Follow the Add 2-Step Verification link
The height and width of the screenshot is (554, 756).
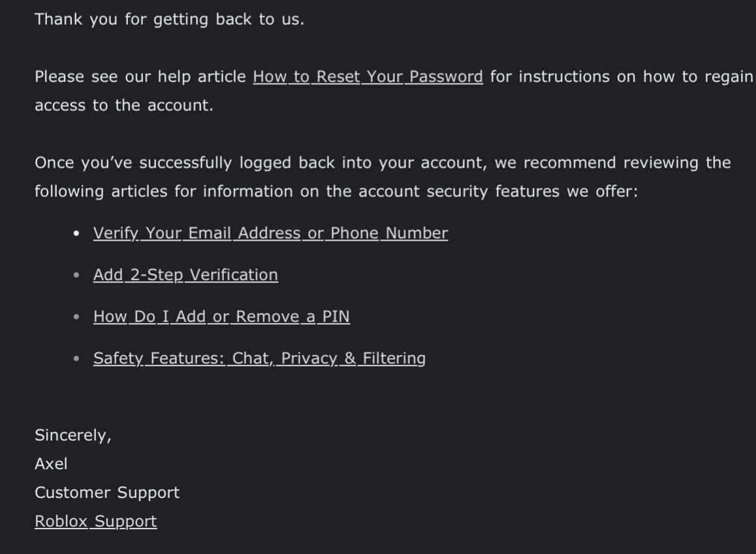pyautogui.click(x=185, y=275)
